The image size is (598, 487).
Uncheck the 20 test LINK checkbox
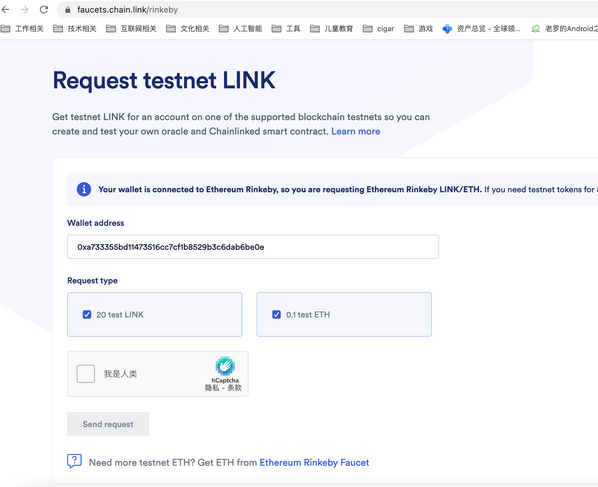tap(87, 315)
